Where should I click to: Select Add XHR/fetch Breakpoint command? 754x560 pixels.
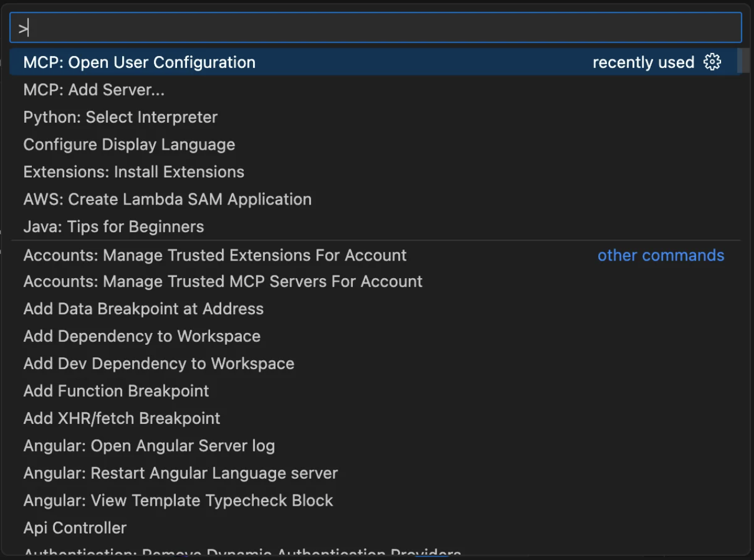tap(122, 419)
